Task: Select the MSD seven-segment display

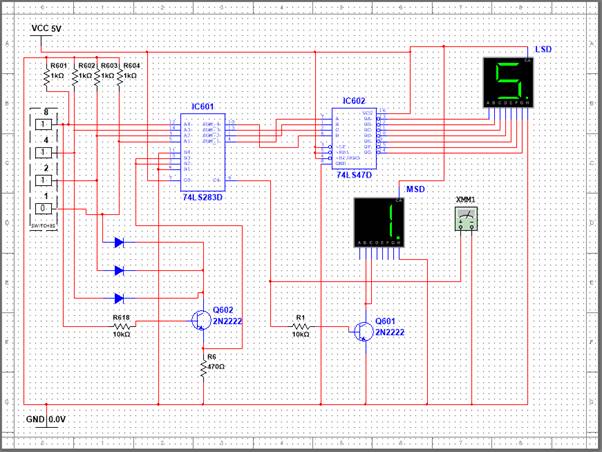Action: 379,222
